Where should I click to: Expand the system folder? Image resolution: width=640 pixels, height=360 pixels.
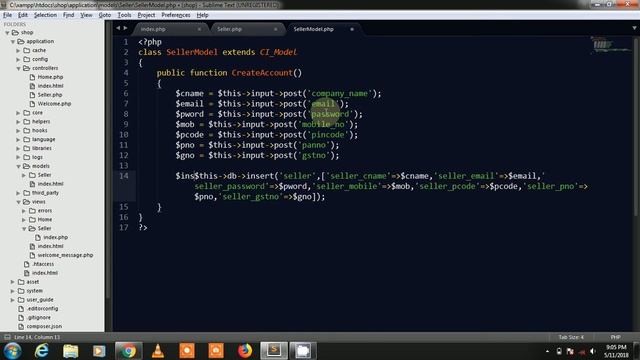coord(13,291)
